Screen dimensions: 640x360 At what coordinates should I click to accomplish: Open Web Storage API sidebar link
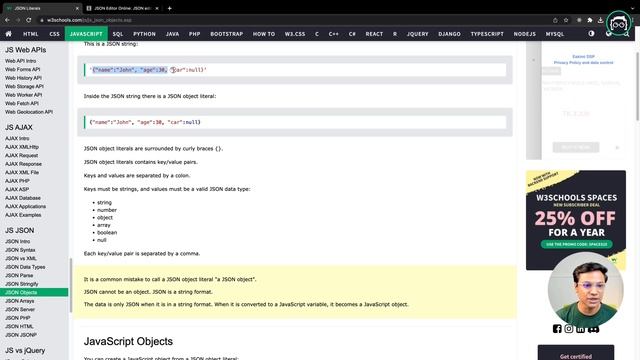(24, 87)
